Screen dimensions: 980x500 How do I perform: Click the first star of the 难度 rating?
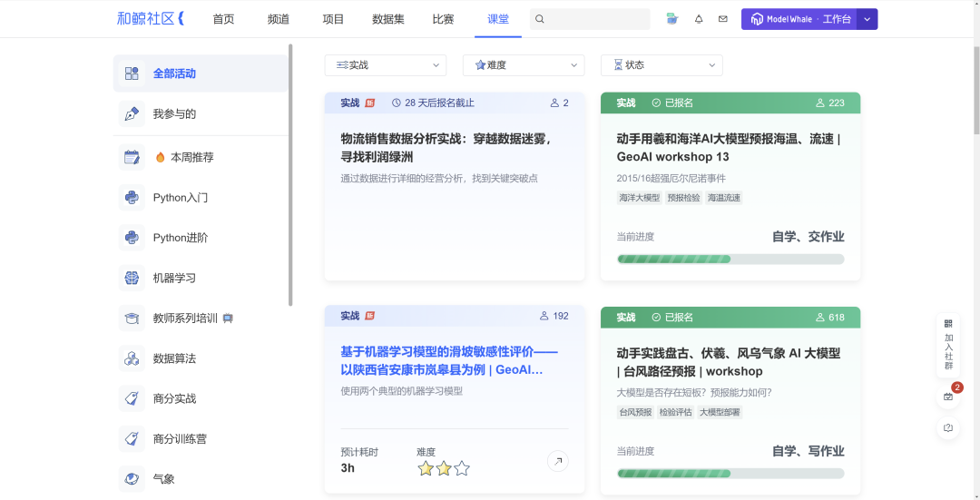(x=426, y=468)
